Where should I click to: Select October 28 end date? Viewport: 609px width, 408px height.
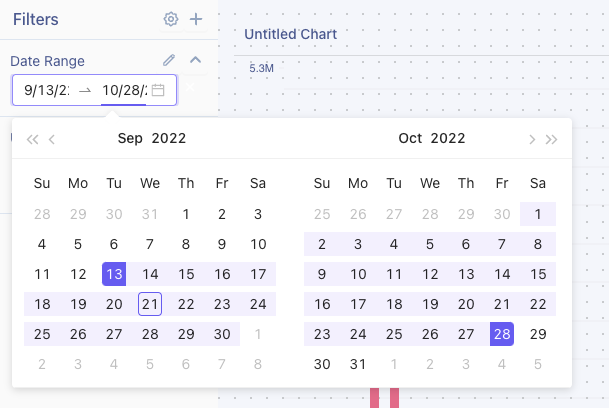[x=502, y=334]
